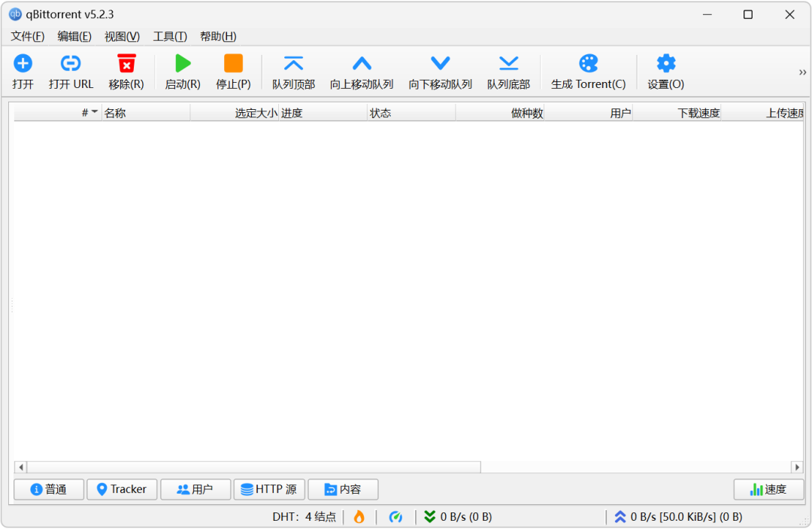This screenshot has height=529, width=812.
Task: Open the 文件(F) menu
Action: [28, 36]
